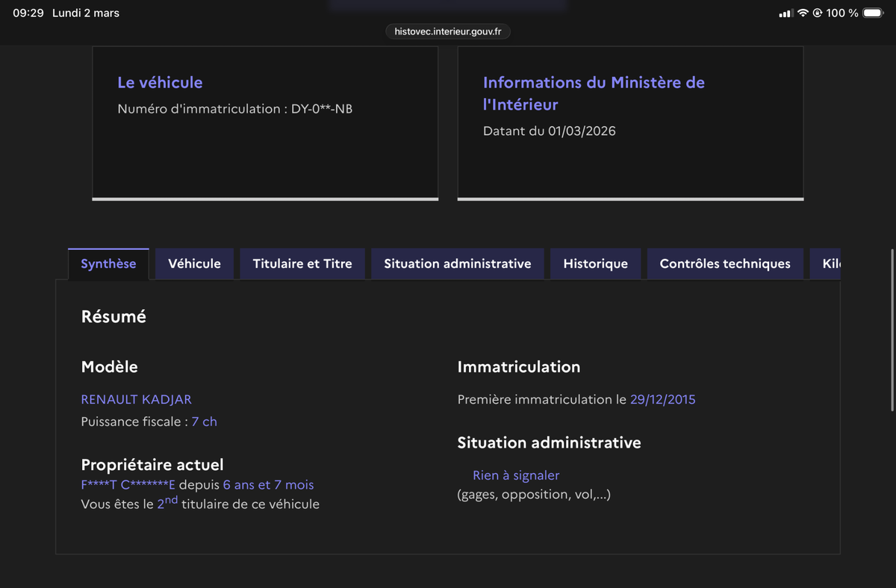
Task: Tap the histovec.interieur.gouv.fr address bar
Action: point(448,31)
